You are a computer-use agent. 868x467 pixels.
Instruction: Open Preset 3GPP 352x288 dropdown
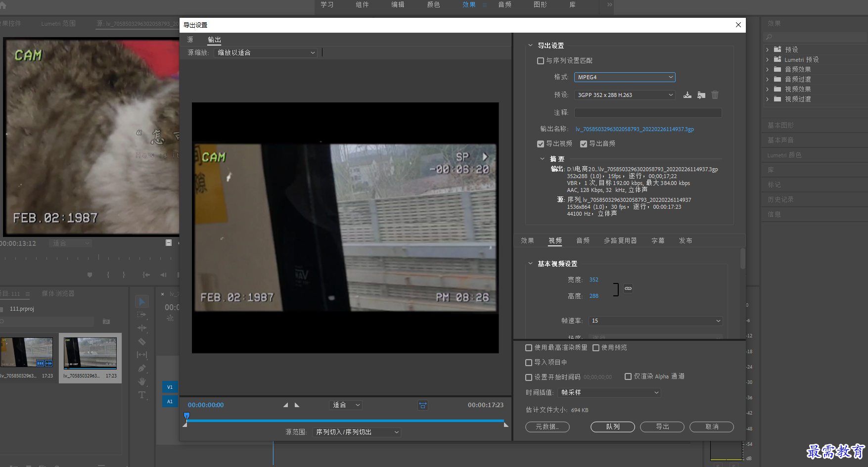click(x=625, y=95)
